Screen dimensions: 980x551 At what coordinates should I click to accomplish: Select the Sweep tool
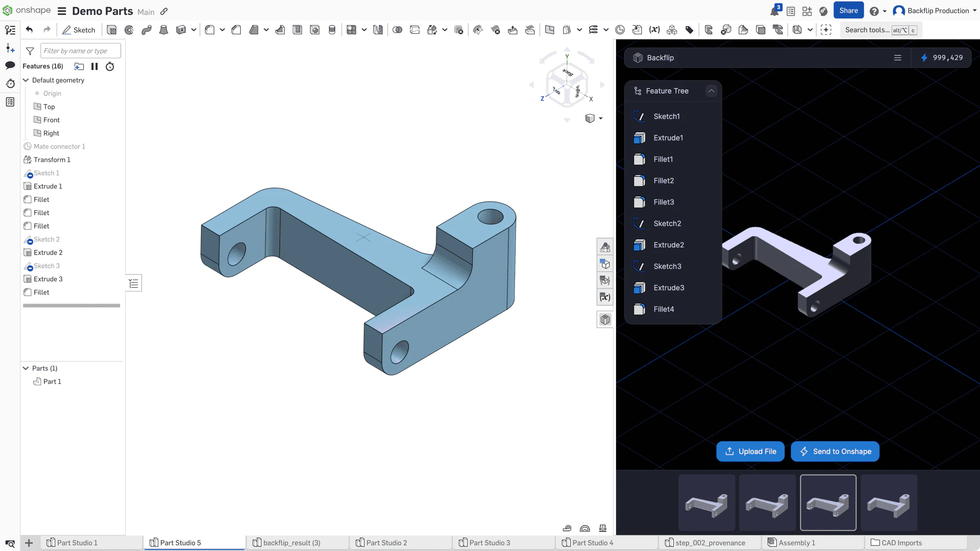click(x=146, y=30)
